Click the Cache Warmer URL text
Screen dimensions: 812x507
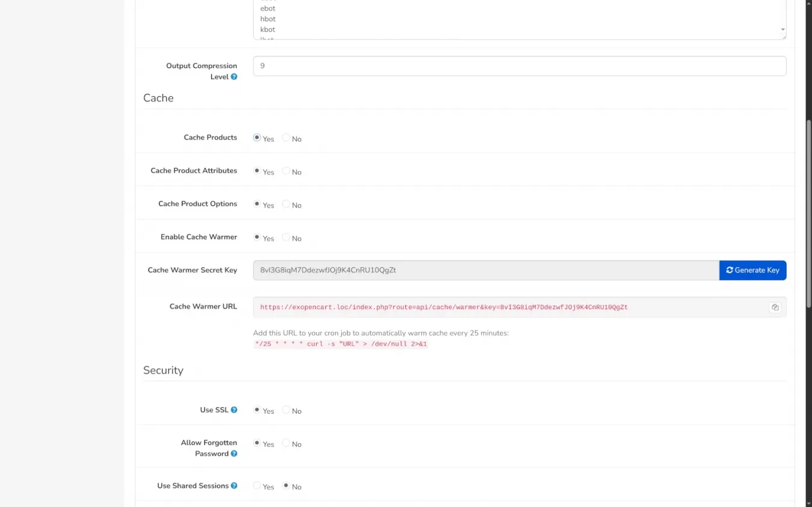[x=443, y=307]
